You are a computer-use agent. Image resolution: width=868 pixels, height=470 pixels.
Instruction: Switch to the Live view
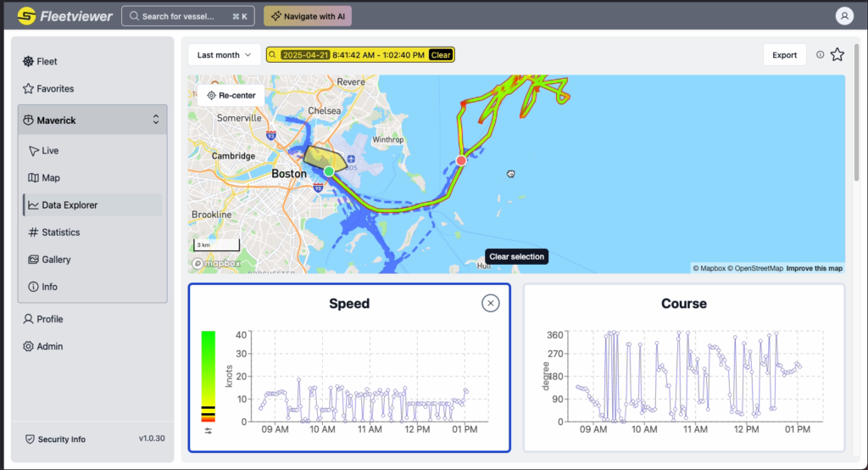50,151
